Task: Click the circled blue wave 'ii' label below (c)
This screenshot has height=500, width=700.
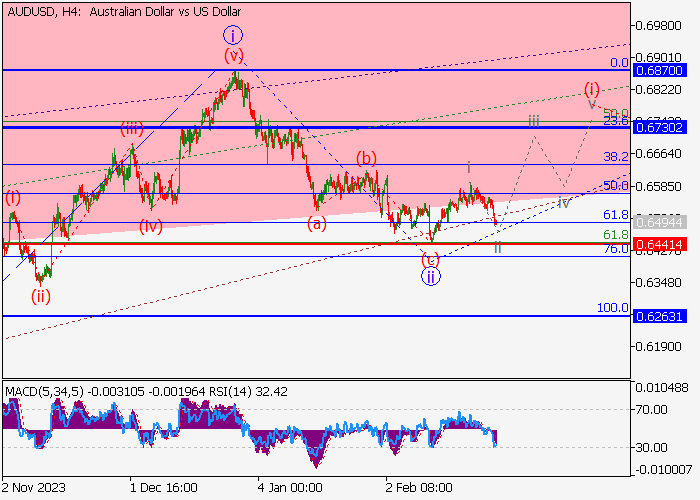Action: click(431, 277)
